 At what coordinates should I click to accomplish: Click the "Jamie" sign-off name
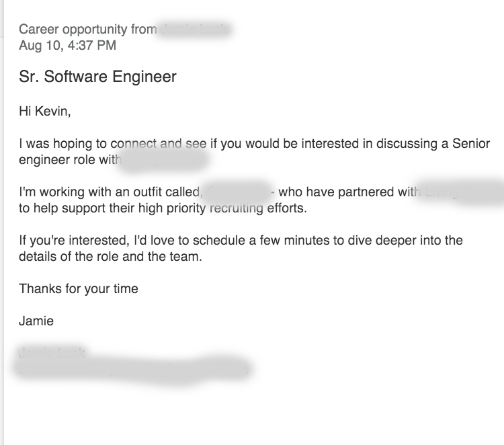point(36,321)
